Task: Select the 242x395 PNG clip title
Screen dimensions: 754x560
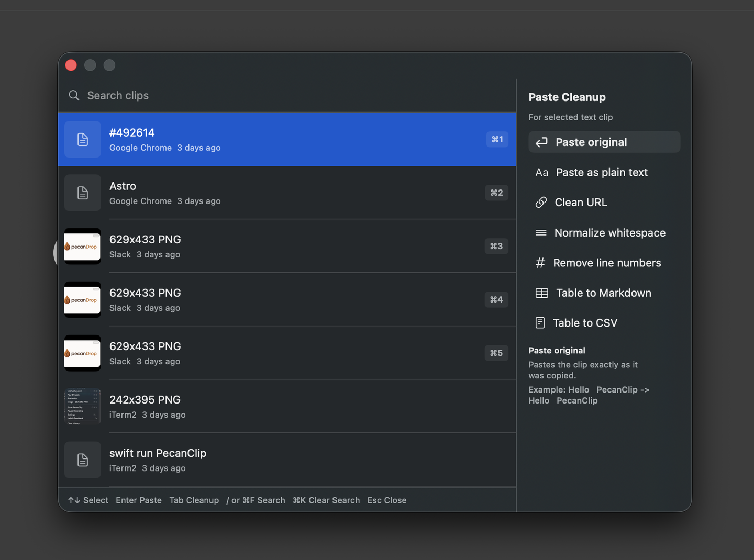Action: click(x=145, y=399)
